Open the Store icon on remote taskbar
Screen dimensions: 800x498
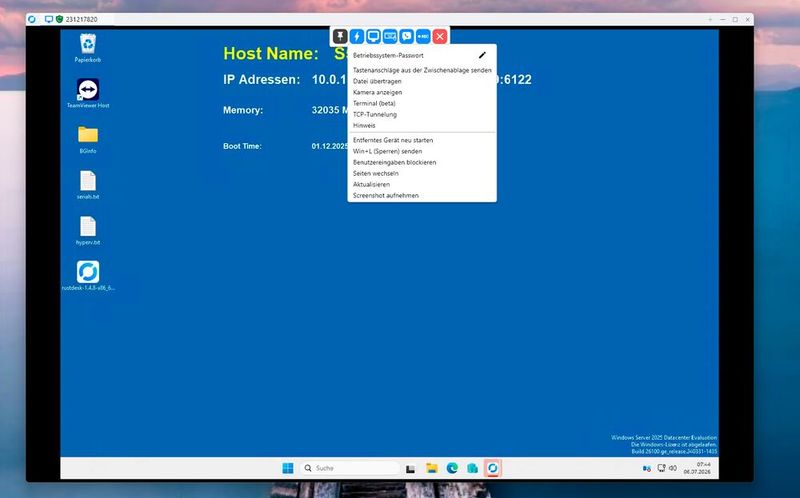(x=472, y=468)
